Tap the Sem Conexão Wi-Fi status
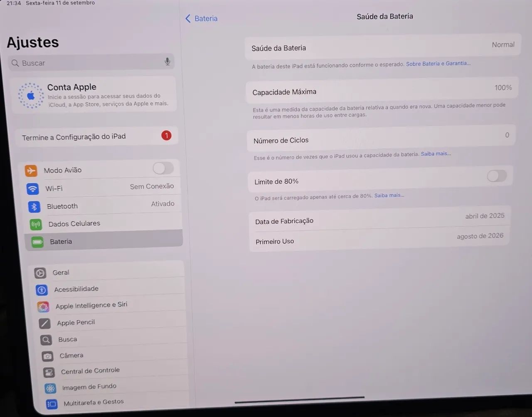 (x=152, y=186)
